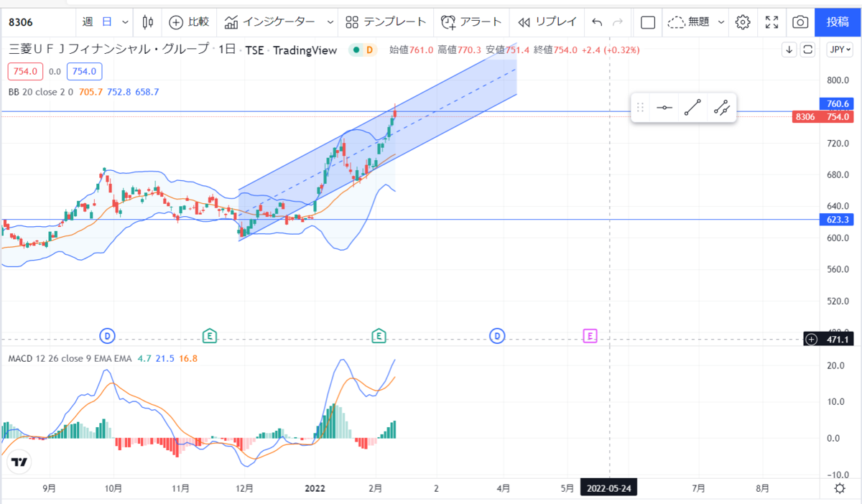Choose the trend line tool in floating toolbar
The width and height of the screenshot is (862, 504).
coord(692,108)
